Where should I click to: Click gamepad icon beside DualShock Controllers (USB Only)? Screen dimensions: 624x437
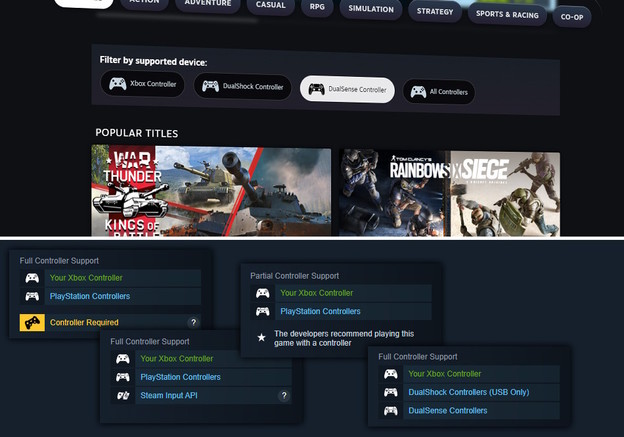391,392
